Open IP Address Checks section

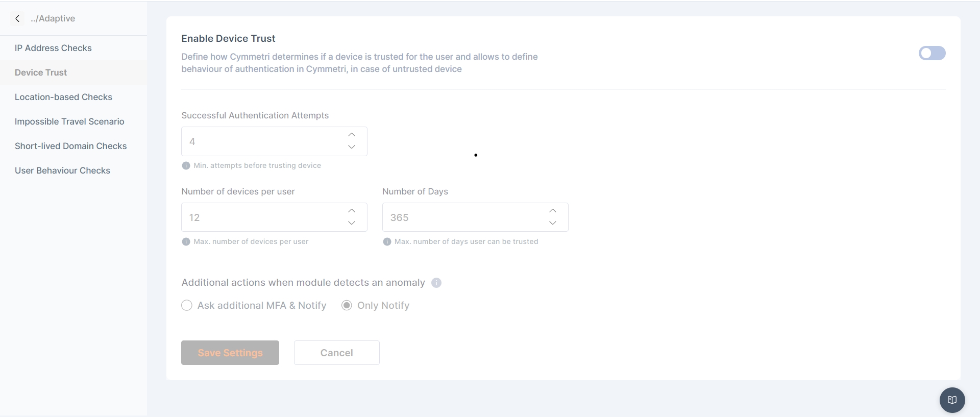[x=53, y=48]
